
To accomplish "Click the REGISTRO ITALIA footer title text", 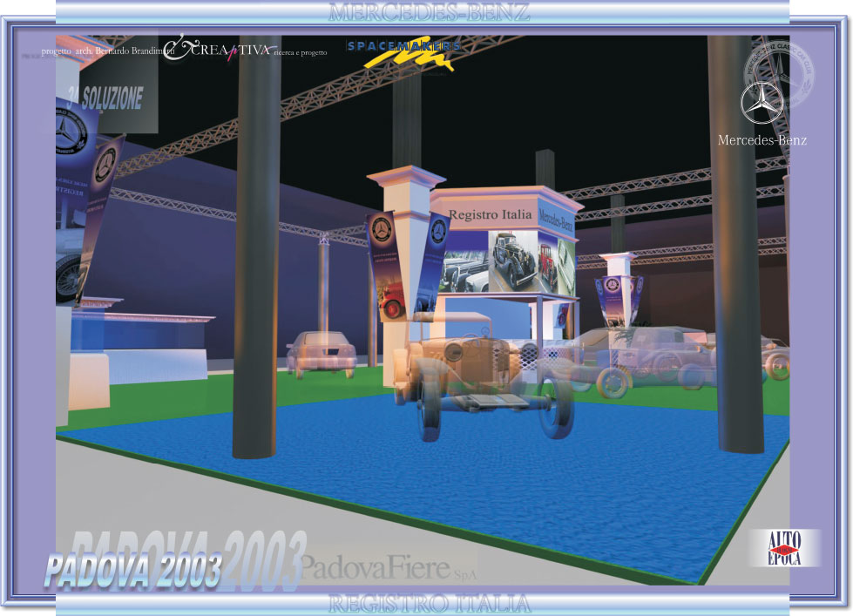I will click(429, 604).
